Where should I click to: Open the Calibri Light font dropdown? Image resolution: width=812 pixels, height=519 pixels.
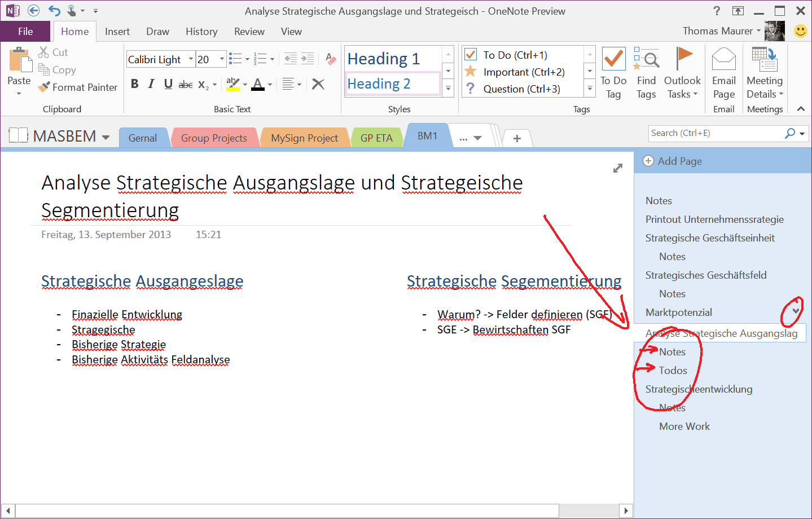coord(191,59)
